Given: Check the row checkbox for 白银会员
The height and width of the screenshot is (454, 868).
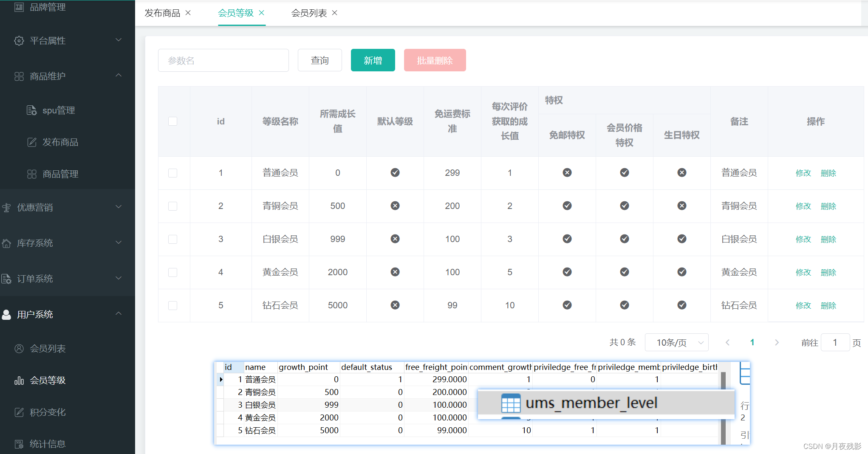Looking at the screenshot, I should tap(172, 239).
